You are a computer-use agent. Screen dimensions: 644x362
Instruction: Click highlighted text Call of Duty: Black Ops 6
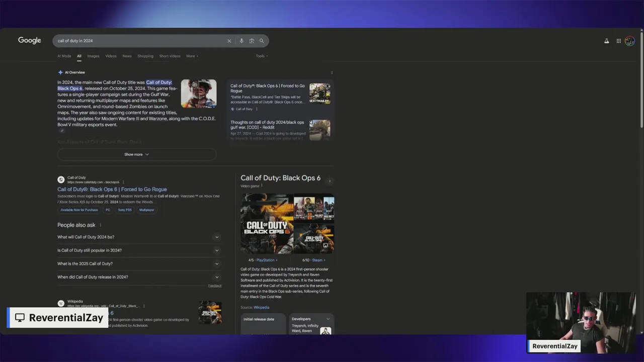coord(115,85)
